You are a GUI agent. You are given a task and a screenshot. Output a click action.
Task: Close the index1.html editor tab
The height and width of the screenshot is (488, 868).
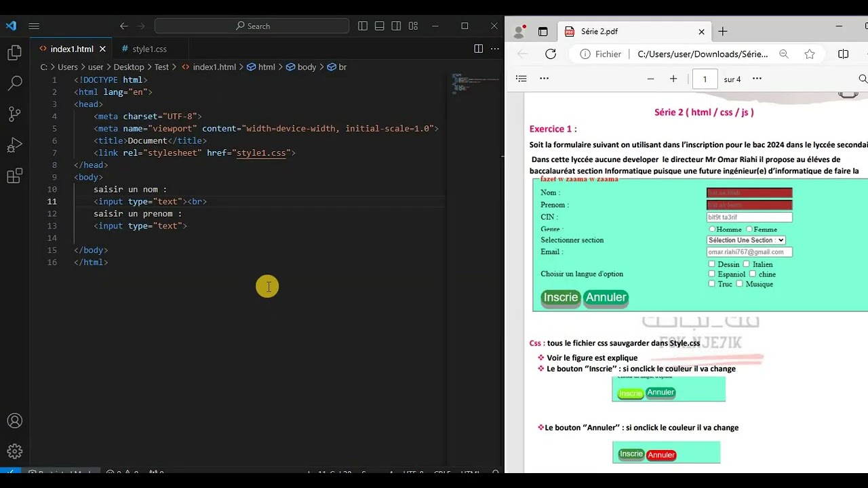102,49
